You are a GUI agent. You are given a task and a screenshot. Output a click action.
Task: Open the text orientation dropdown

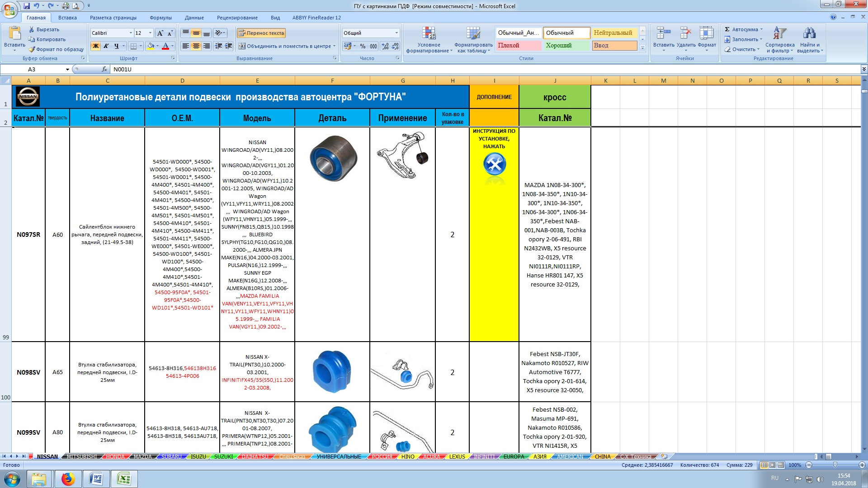point(220,33)
